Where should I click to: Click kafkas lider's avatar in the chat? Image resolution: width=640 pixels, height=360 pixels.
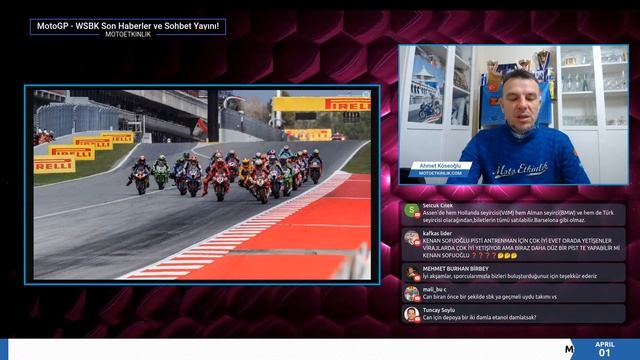411,238
